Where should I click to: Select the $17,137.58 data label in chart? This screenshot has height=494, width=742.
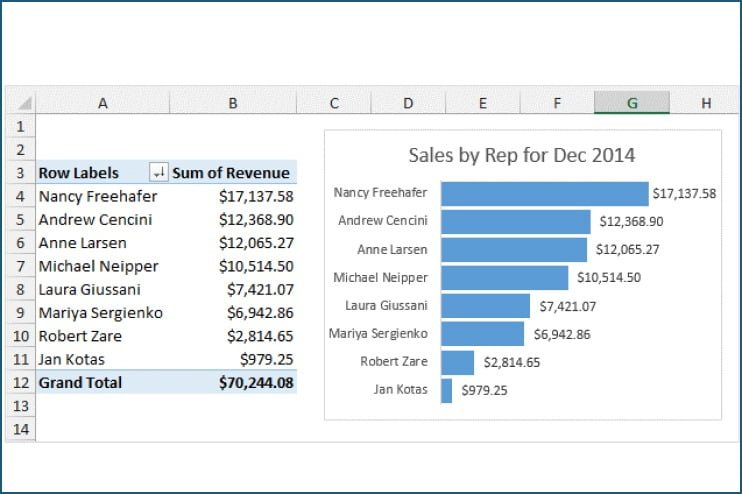(x=684, y=193)
